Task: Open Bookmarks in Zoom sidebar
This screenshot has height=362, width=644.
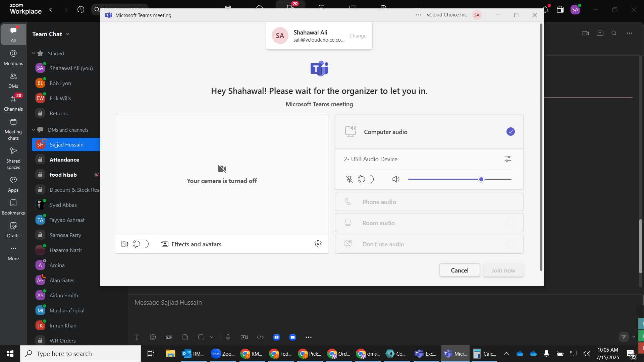Action: coord(13,207)
